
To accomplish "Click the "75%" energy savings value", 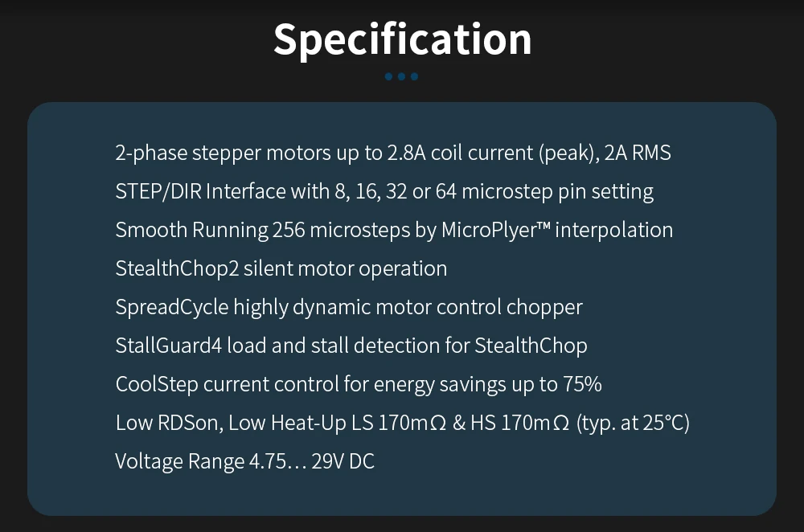I will (581, 384).
